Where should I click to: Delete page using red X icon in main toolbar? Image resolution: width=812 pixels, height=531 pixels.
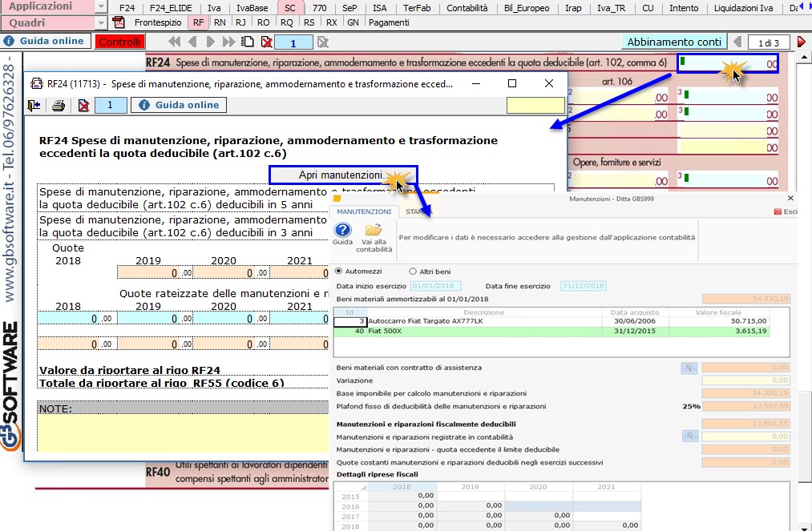click(267, 42)
